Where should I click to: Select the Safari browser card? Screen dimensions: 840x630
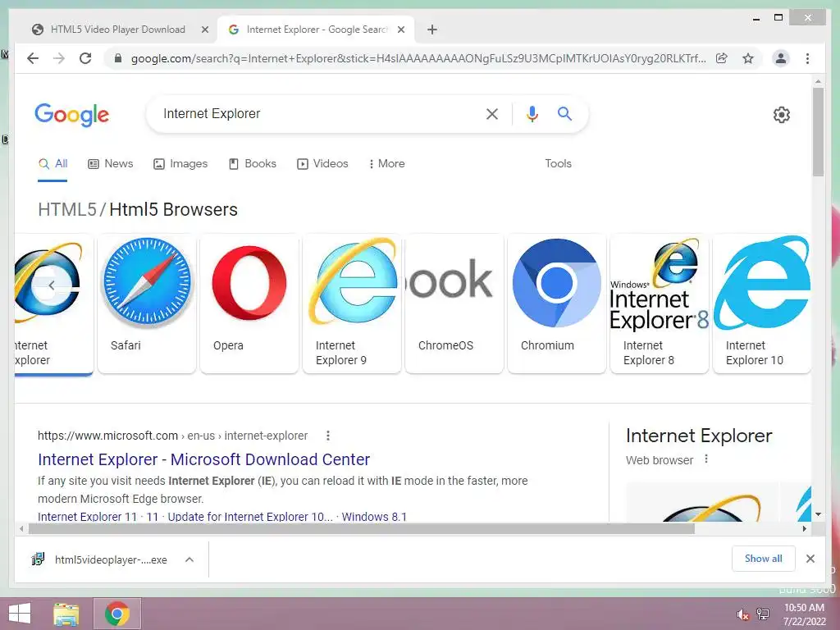coord(147,304)
